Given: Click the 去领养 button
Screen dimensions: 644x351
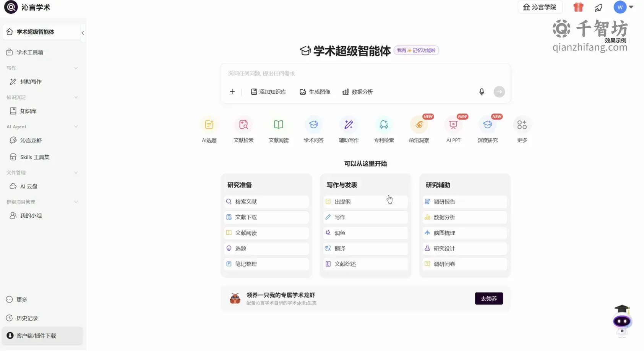Looking at the screenshot, I should click(x=489, y=299).
